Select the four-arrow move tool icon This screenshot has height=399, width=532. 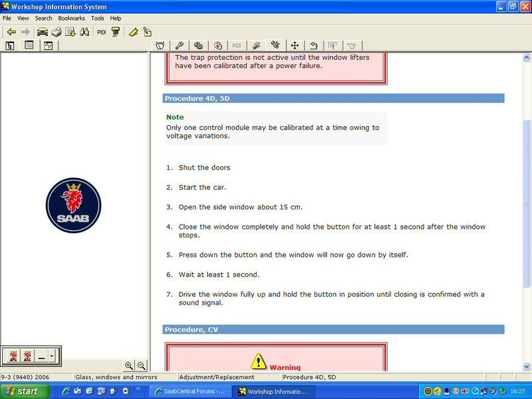click(295, 45)
